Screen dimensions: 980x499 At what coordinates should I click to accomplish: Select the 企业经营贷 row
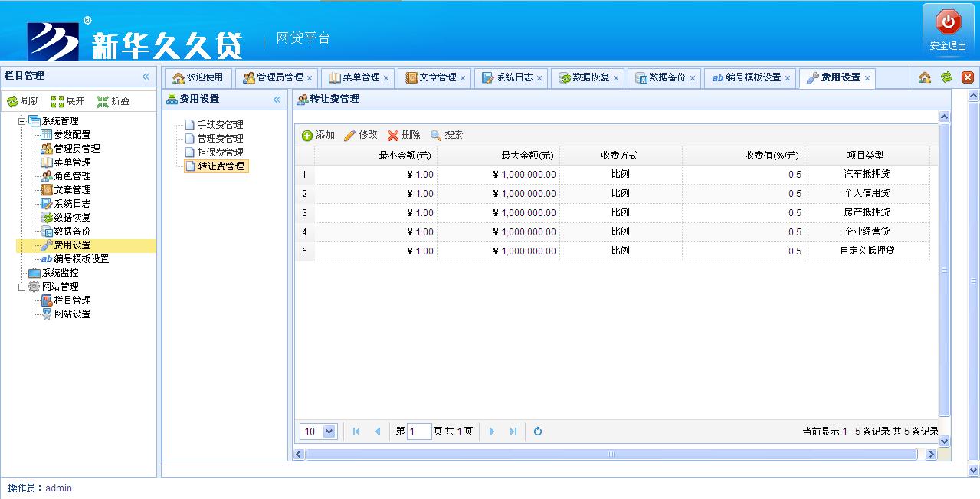[612, 232]
